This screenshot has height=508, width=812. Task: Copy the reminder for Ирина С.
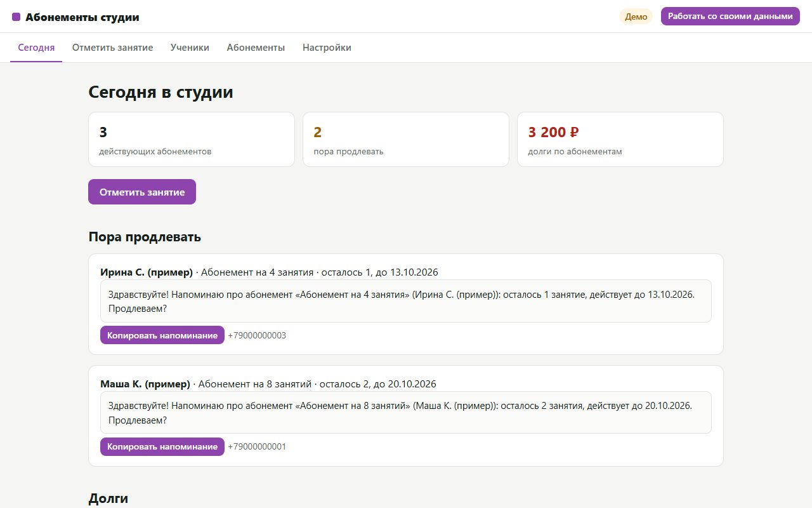coord(162,335)
